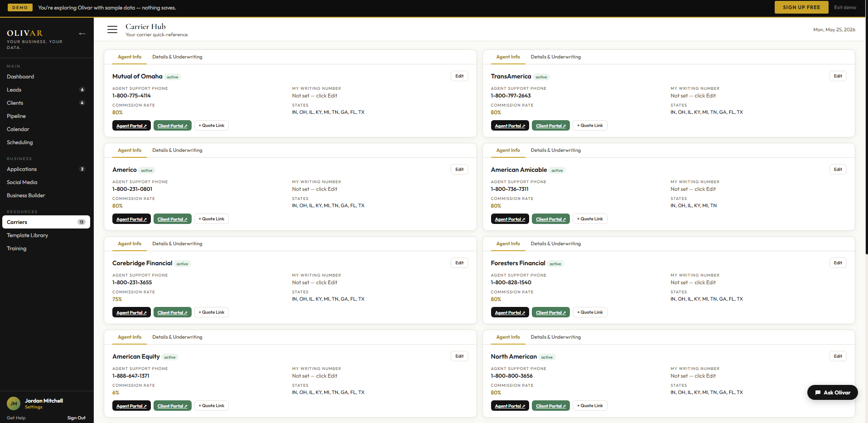Open Template Library
This screenshot has width=868, height=423.
coord(45,235)
